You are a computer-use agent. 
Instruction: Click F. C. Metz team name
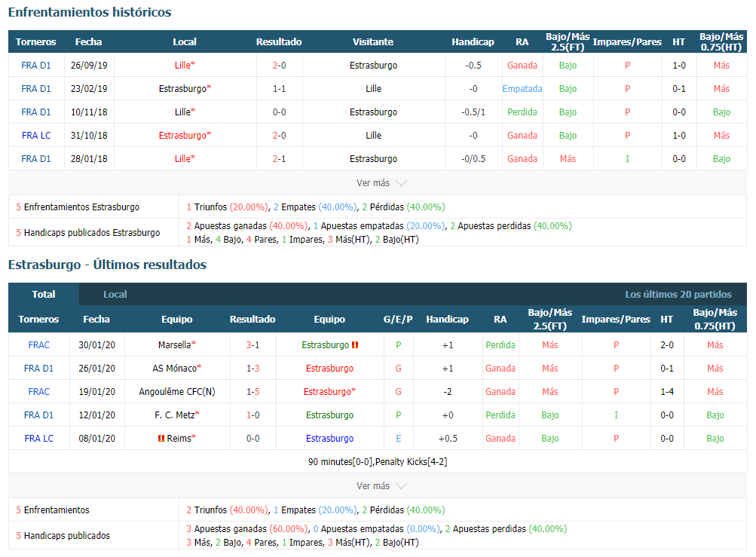click(176, 415)
